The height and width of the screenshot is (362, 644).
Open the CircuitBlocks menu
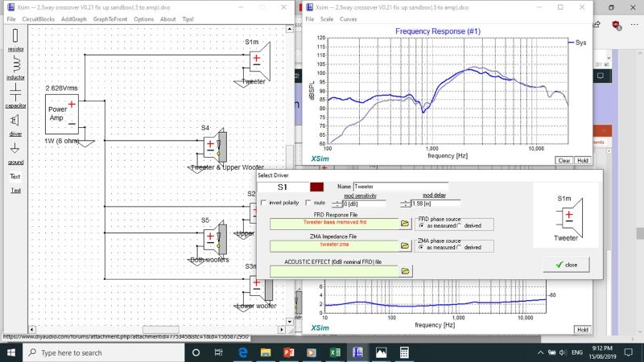pyautogui.click(x=38, y=19)
